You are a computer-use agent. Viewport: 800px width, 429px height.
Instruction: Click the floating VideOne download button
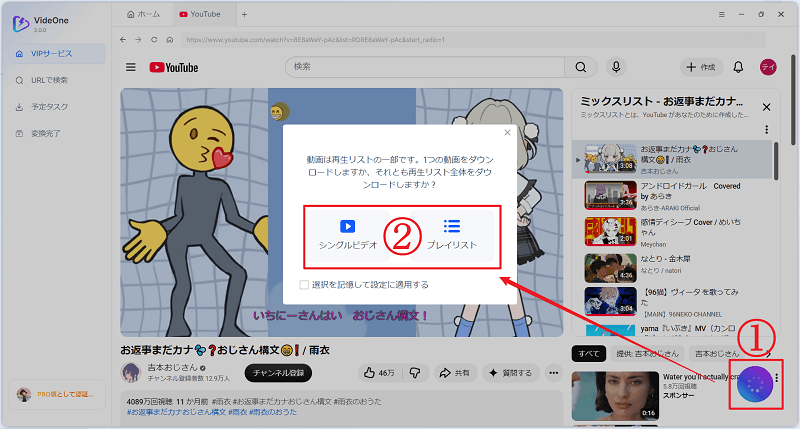755,384
